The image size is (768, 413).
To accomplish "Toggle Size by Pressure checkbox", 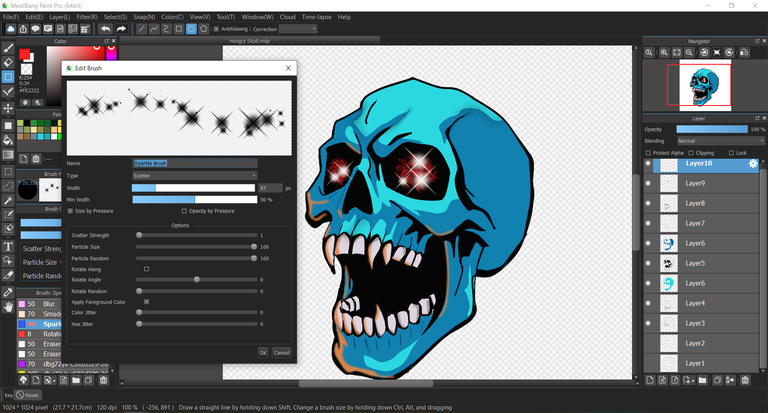I will (x=70, y=211).
